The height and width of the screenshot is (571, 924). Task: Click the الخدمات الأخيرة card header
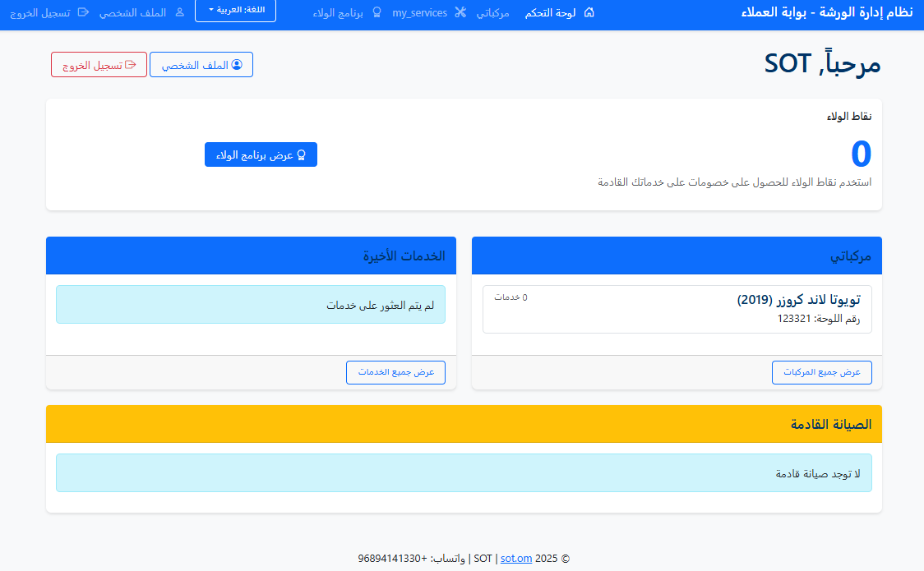[x=251, y=256]
